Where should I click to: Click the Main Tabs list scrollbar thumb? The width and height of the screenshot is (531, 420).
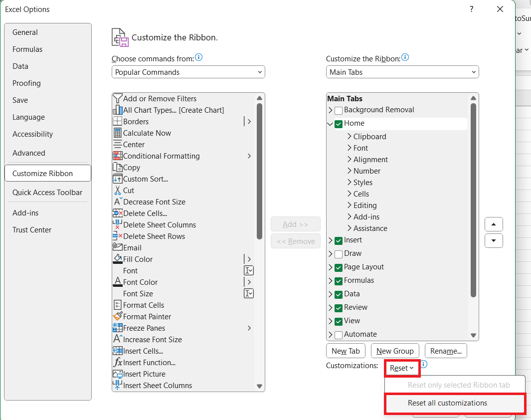pos(474,201)
